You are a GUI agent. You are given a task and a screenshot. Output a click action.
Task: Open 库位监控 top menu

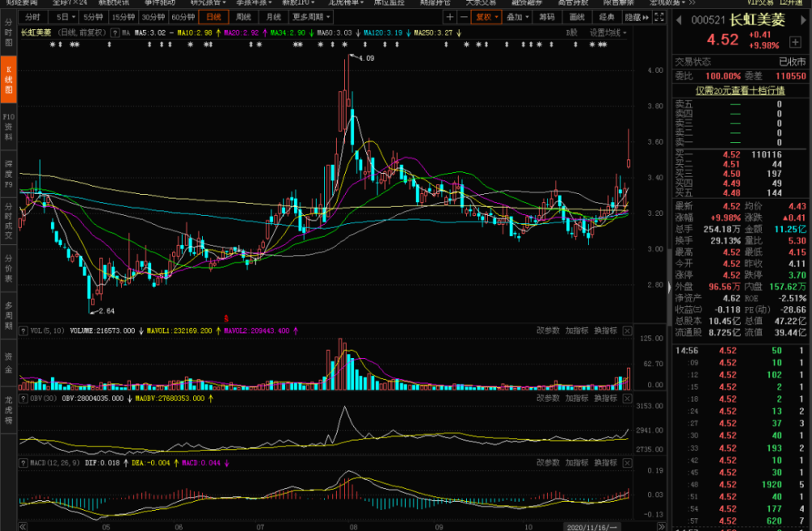pos(390,2)
